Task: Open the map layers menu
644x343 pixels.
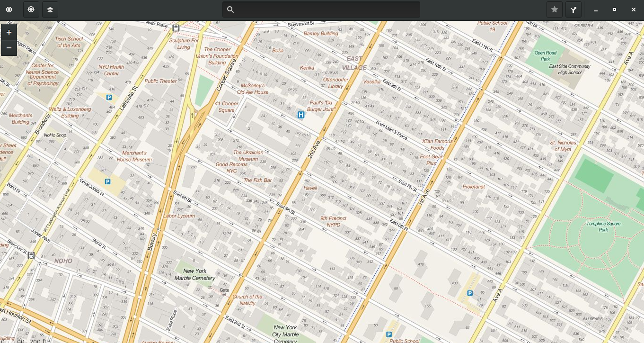Action: [x=50, y=9]
